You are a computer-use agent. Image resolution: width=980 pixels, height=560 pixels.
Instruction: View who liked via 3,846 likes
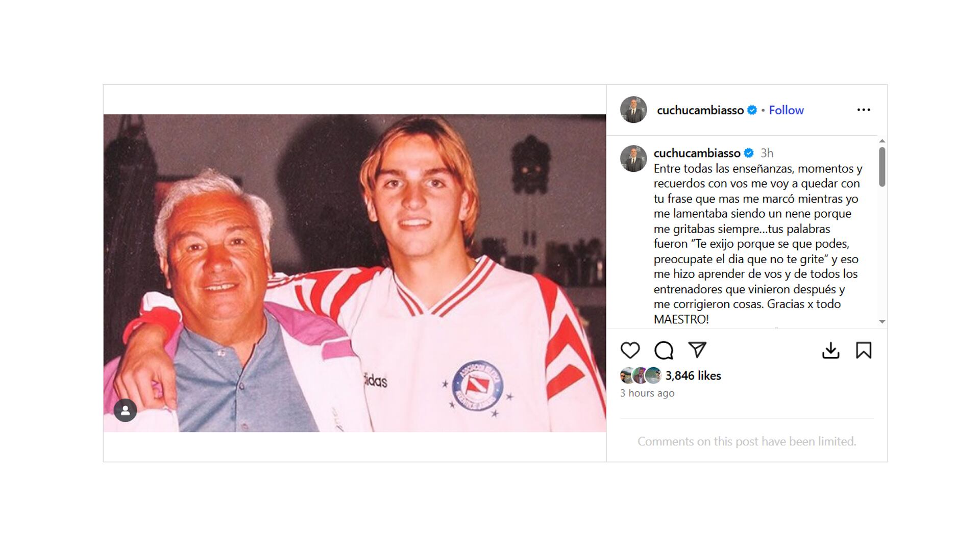pos(693,376)
